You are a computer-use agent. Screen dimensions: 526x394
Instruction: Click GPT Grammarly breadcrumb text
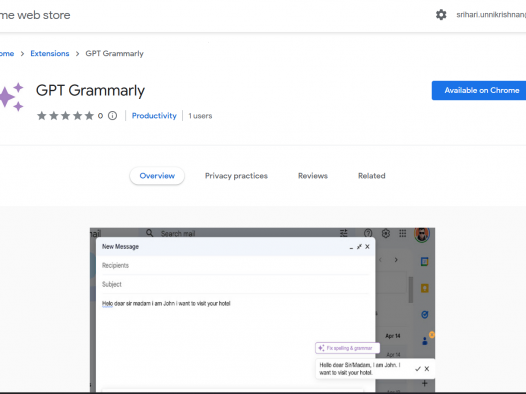point(114,53)
